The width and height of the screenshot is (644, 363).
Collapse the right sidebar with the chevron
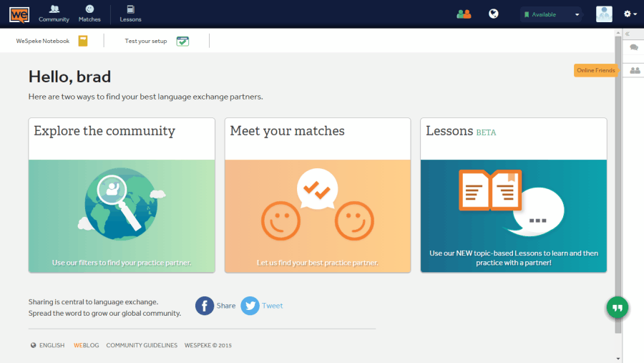coord(628,34)
